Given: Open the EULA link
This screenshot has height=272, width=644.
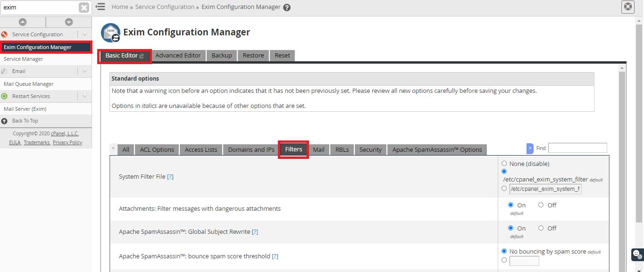Looking at the screenshot, I should pos(15,142).
